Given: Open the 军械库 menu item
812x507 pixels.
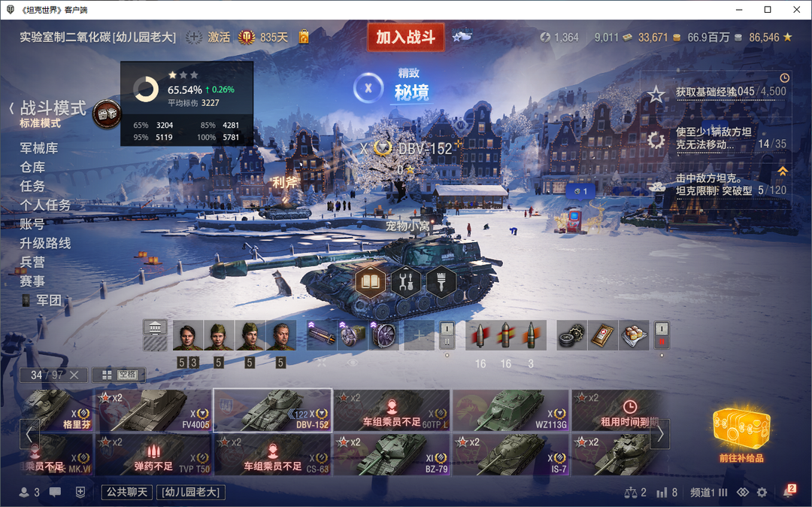Looking at the screenshot, I should point(39,148).
